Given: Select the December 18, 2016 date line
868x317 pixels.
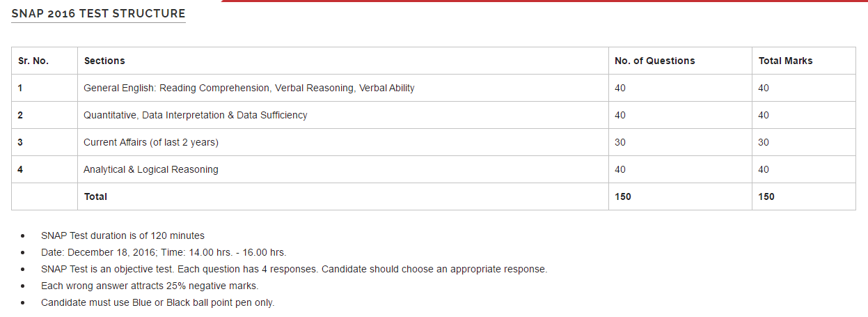Looking at the screenshot, I should click(164, 252).
